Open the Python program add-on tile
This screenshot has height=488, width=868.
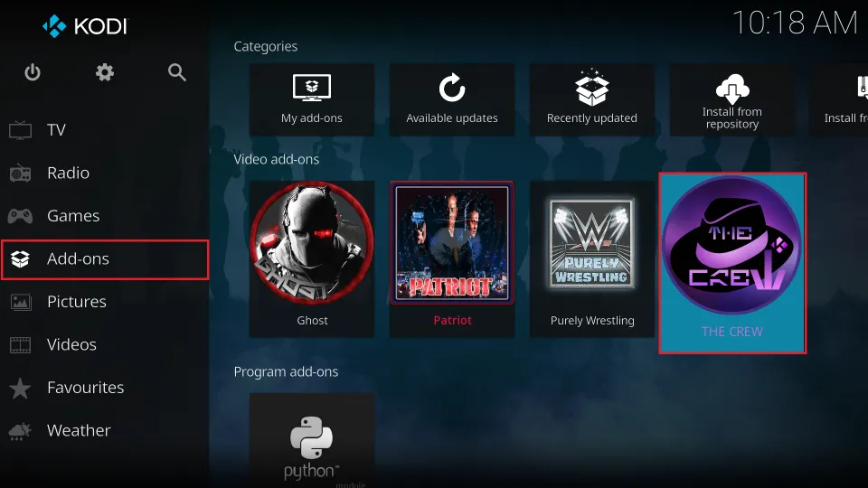pos(312,440)
